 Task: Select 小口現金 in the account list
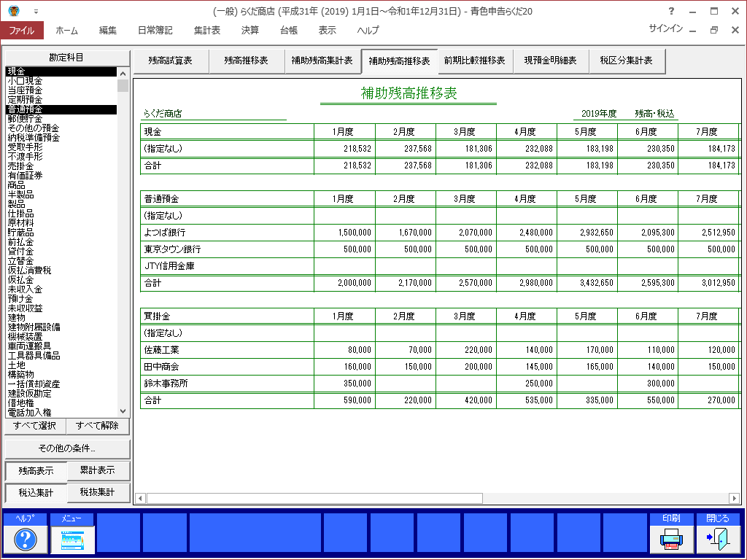[61, 81]
